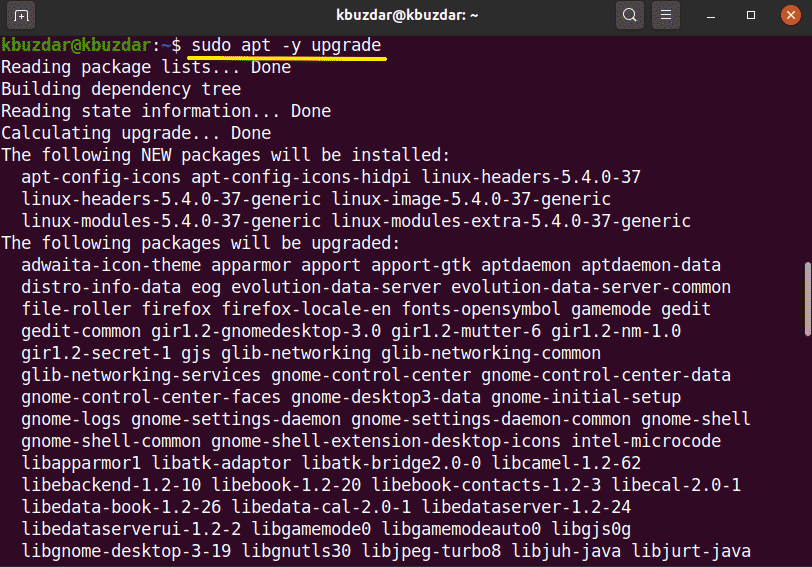Click 'gnome-logs' package name
The width and height of the screenshot is (812, 567).
click(x=71, y=420)
